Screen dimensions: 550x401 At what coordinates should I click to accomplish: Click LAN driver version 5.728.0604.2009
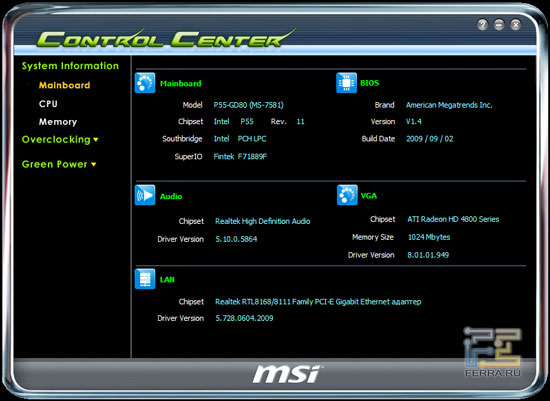pos(244,318)
